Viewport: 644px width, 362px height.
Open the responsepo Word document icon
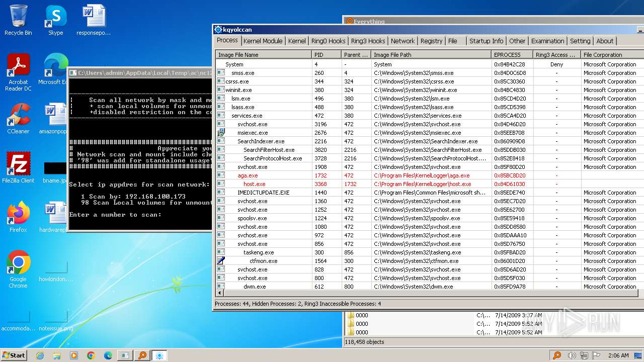point(94,20)
